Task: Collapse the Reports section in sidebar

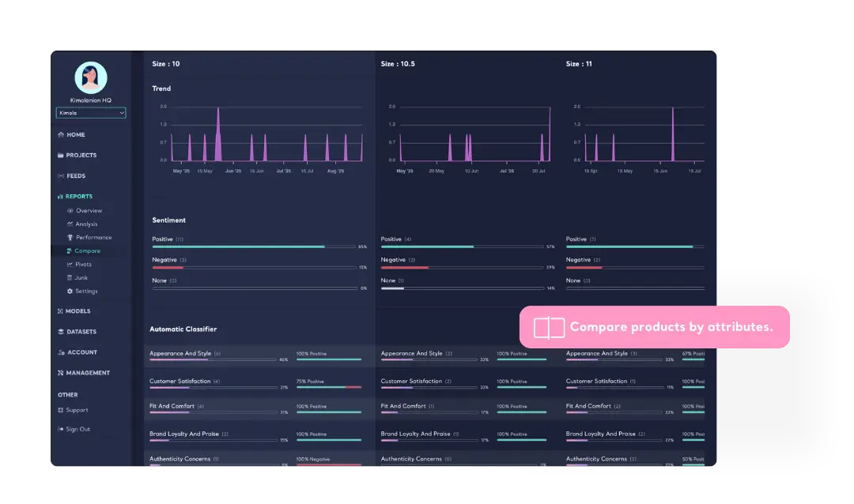Action: click(78, 197)
